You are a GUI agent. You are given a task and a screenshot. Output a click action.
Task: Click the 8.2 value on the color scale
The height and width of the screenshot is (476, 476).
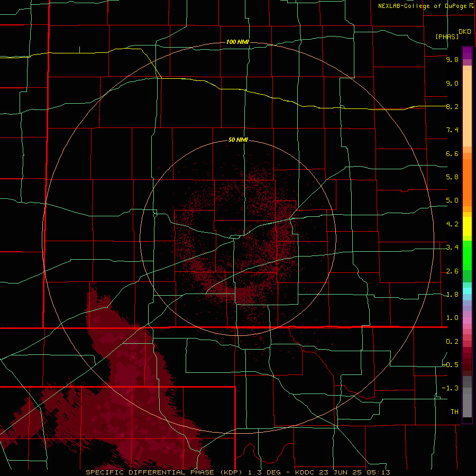click(x=452, y=106)
